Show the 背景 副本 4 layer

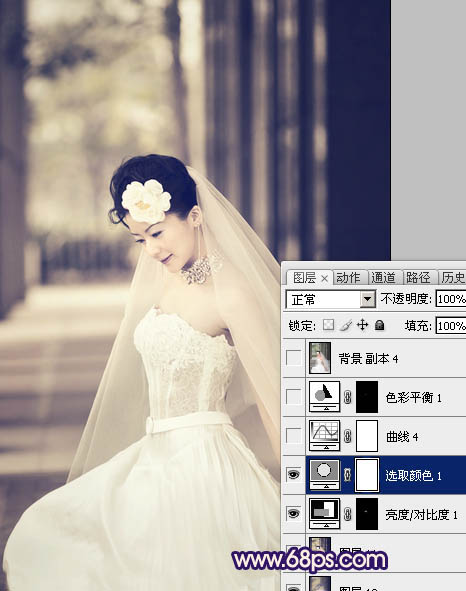pyautogui.click(x=293, y=357)
